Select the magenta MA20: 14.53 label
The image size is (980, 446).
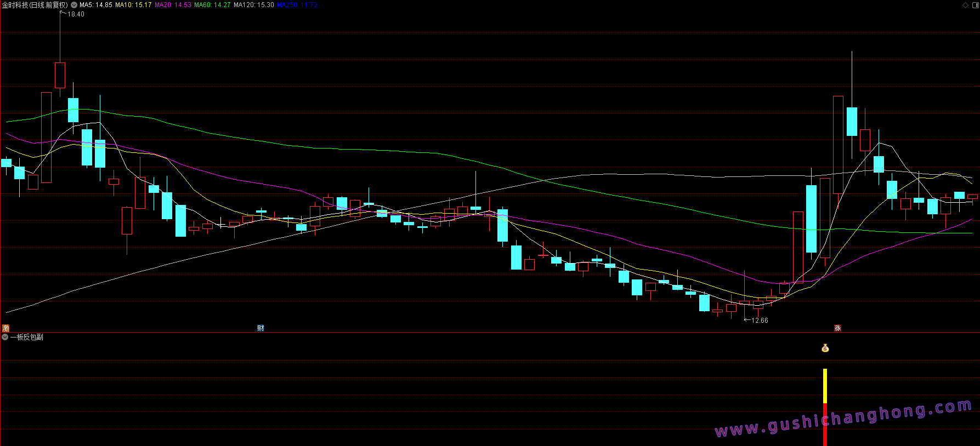point(173,5)
